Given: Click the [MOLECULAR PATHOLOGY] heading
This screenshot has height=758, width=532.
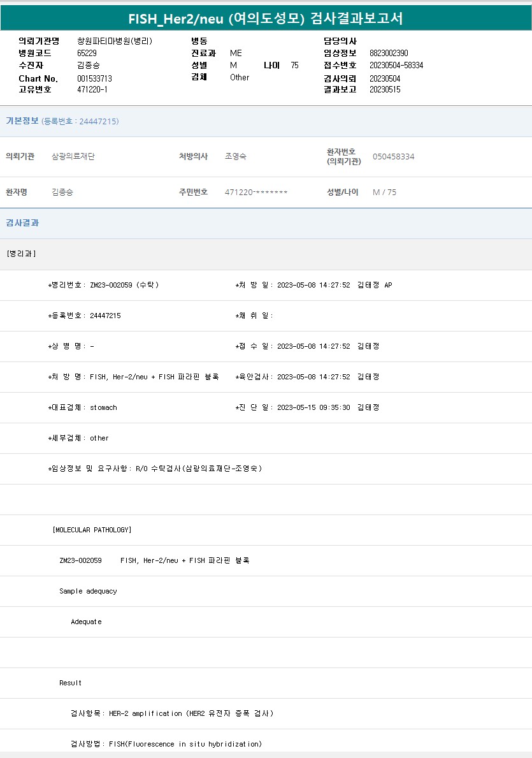Looking at the screenshot, I should [x=92, y=530].
